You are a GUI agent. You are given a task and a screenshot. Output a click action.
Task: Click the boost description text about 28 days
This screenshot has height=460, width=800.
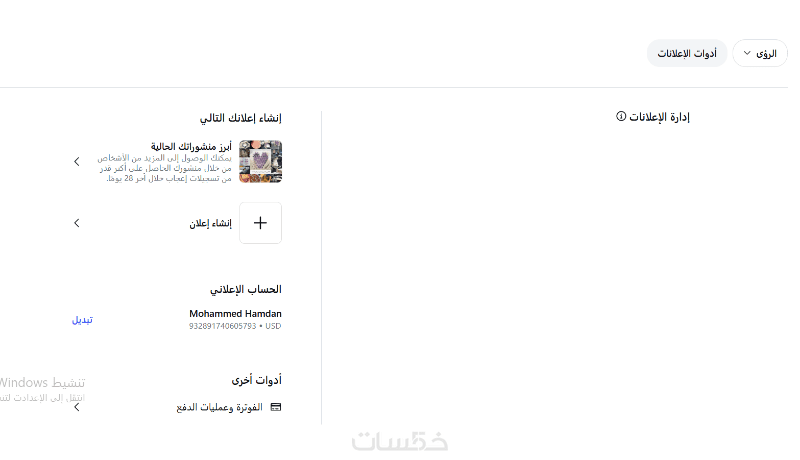(x=164, y=168)
